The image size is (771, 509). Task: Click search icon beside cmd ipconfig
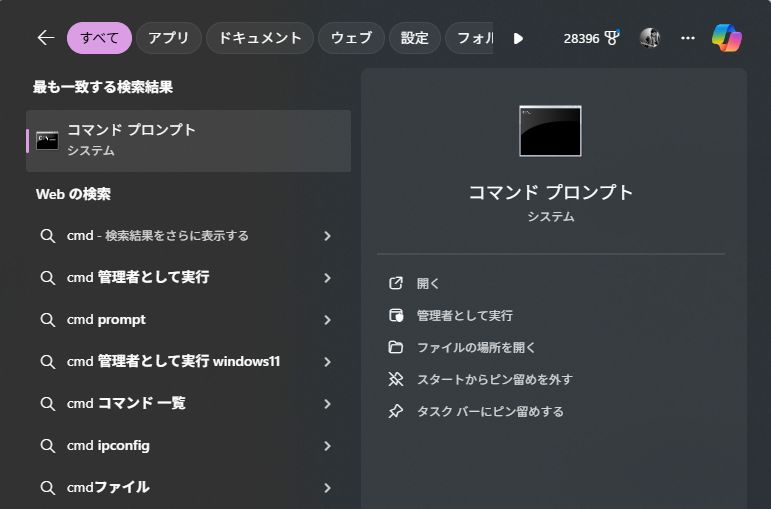pyautogui.click(x=48, y=446)
